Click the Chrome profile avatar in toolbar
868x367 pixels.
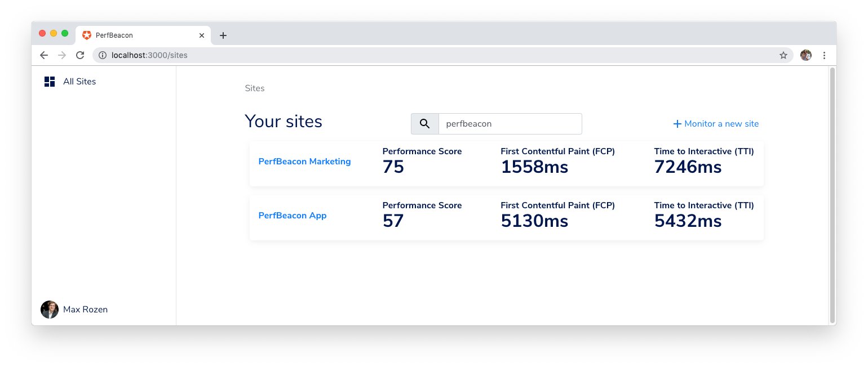tap(805, 55)
